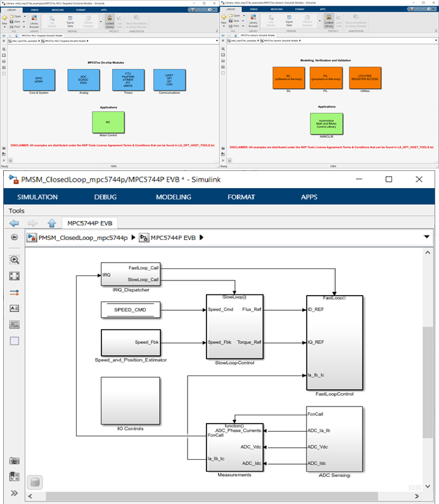The height and width of the screenshot is (504, 439).
Task: Select the AMMCLIB green library block
Action: (x=326, y=123)
